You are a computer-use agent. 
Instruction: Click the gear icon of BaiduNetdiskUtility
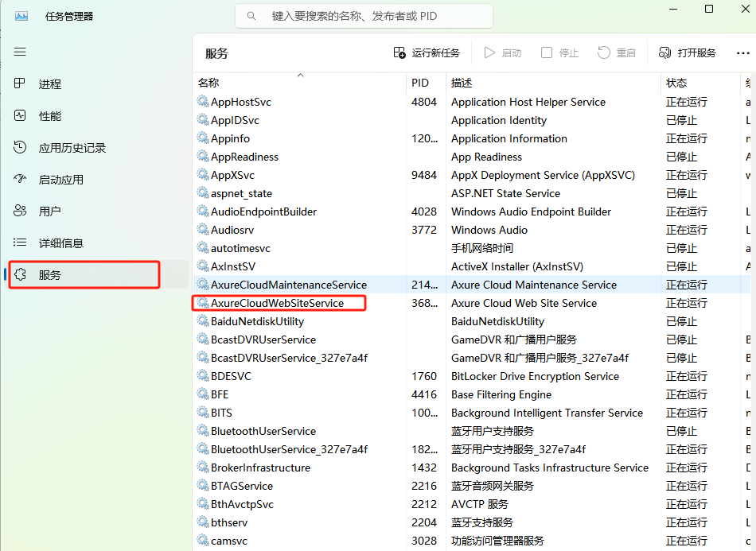pyautogui.click(x=203, y=321)
